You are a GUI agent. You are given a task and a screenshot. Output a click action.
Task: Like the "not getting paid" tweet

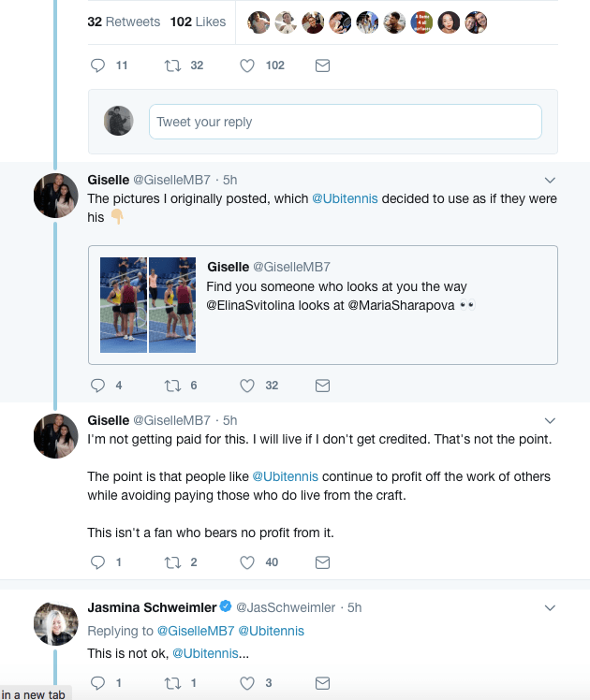(x=247, y=562)
